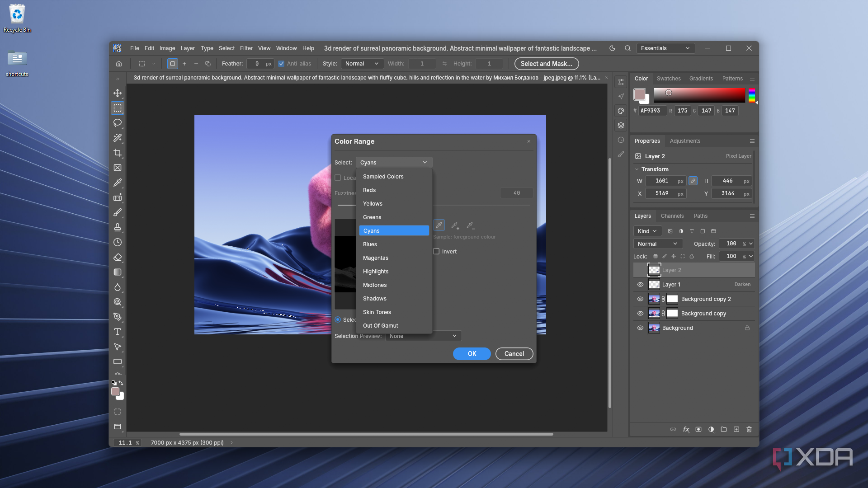
Task: Click Select and Mask button
Action: [x=546, y=64]
